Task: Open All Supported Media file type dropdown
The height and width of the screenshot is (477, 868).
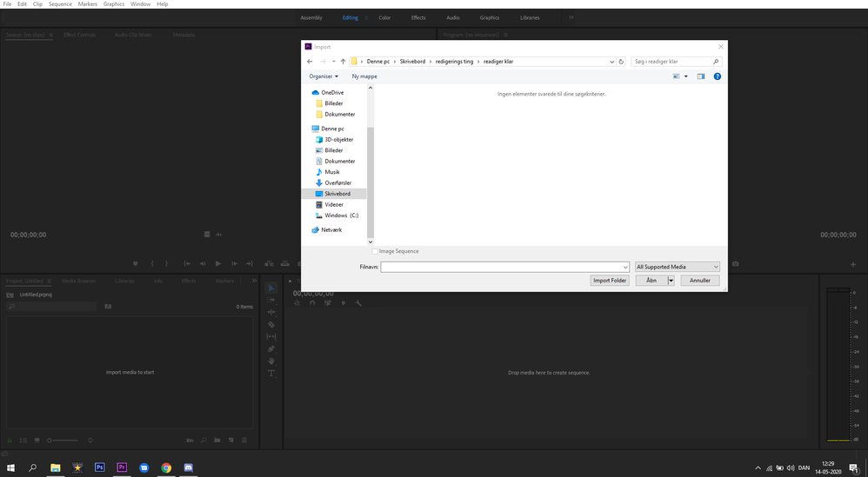Action: 677,267
